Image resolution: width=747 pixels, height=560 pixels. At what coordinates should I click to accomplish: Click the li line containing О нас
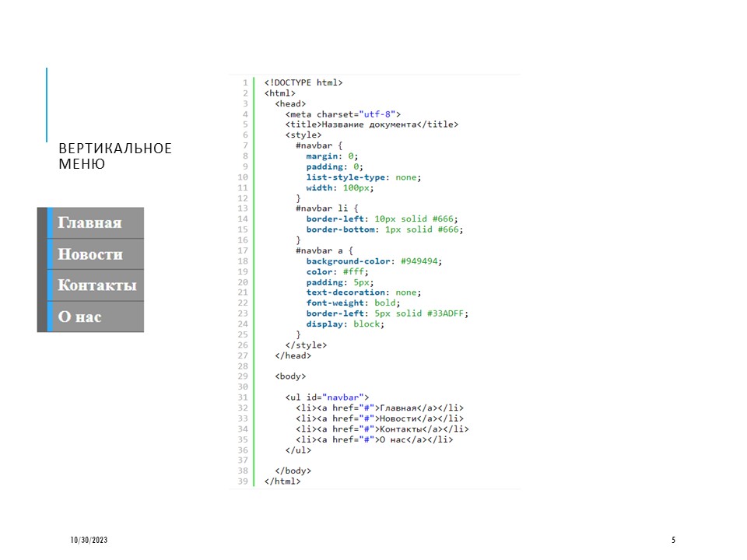click(x=374, y=439)
